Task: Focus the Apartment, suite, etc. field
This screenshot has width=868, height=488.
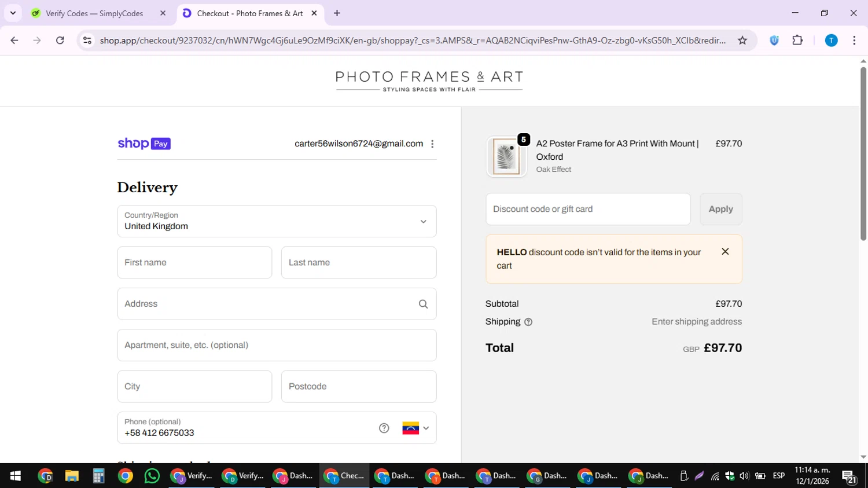Action: click(x=277, y=345)
